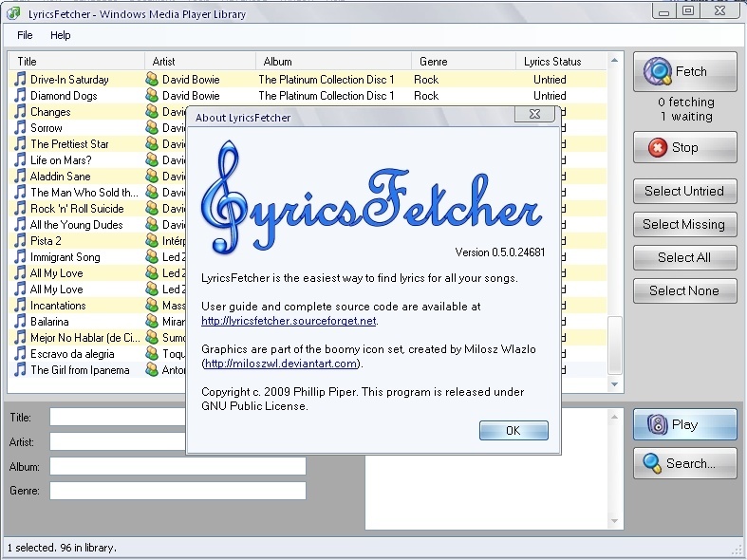Image resolution: width=747 pixels, height=560 pixels.
Task: Sort list by Title column header
Action: tap(77, 62)
